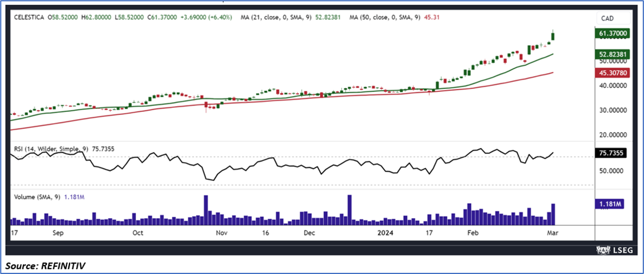This screenshot has width=644, height=274.
Task: Click the Oct date axis label
Action: (138, 233)
